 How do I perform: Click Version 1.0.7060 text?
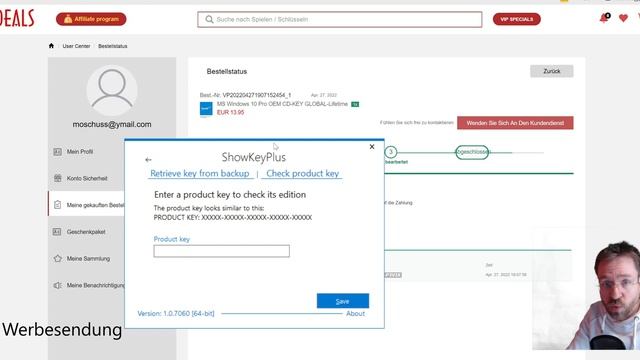tap(176, 313)
